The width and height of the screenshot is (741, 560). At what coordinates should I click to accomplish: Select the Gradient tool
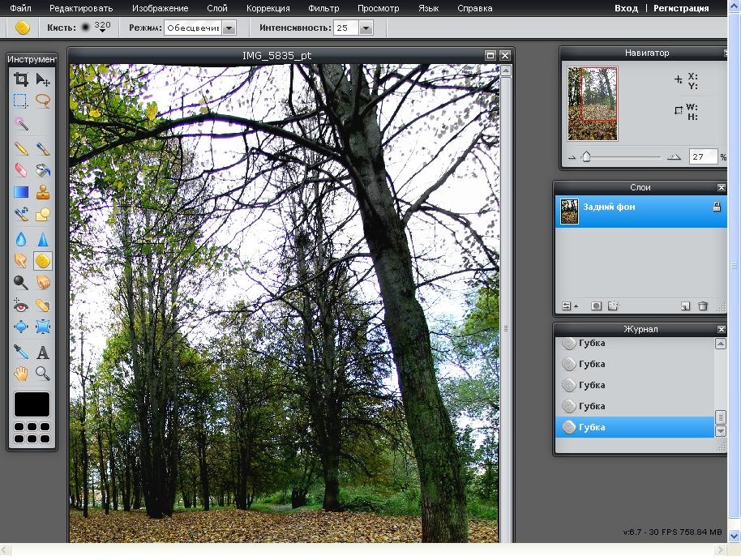[x=21, y=192]
